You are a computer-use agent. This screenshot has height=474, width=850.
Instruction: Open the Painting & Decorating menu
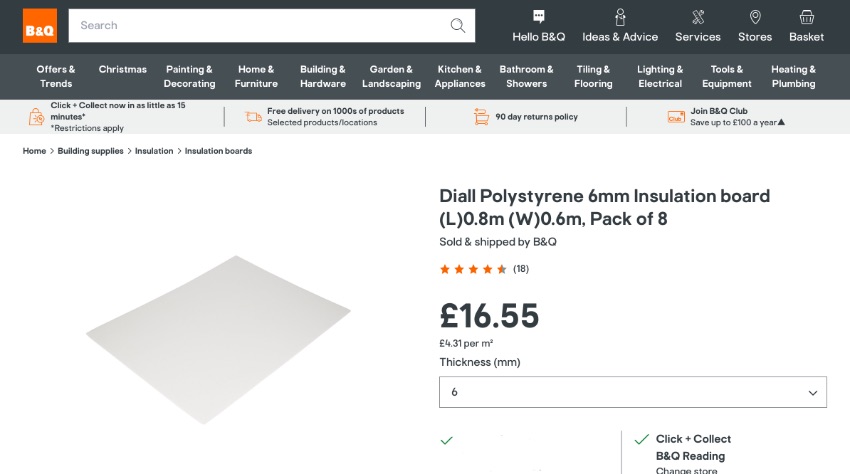189,77
